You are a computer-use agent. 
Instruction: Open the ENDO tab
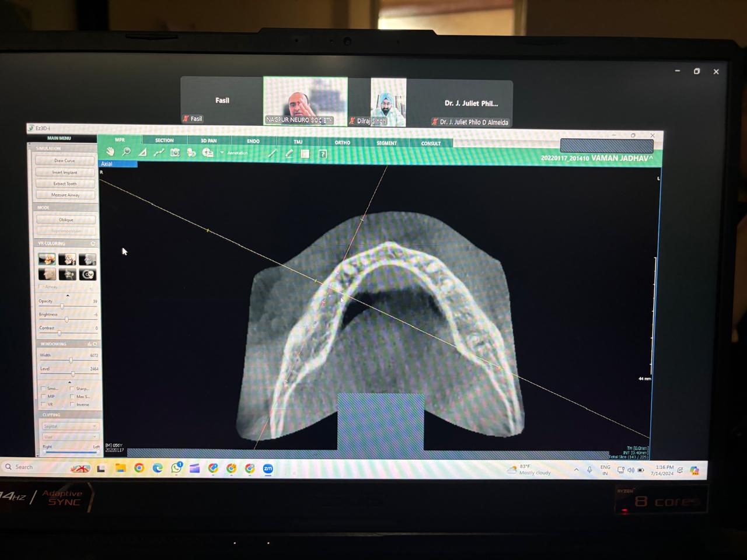[253, 141]
